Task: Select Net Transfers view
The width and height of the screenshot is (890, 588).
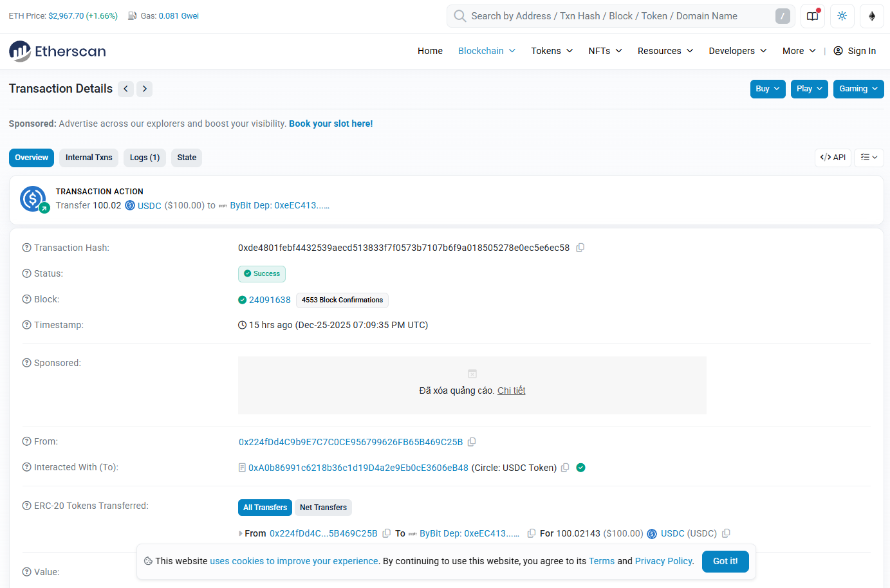Action: [323, 508]
